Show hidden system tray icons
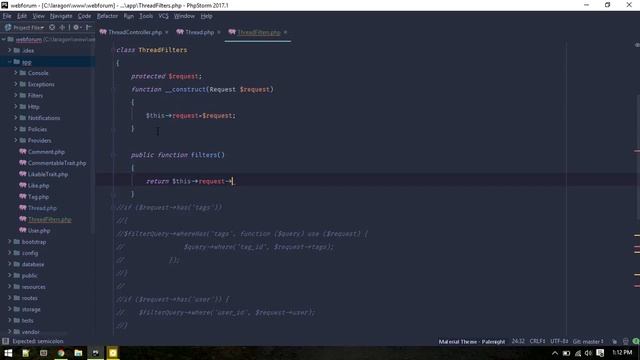This screenshot has width=640, height=360. click(554, 353)
